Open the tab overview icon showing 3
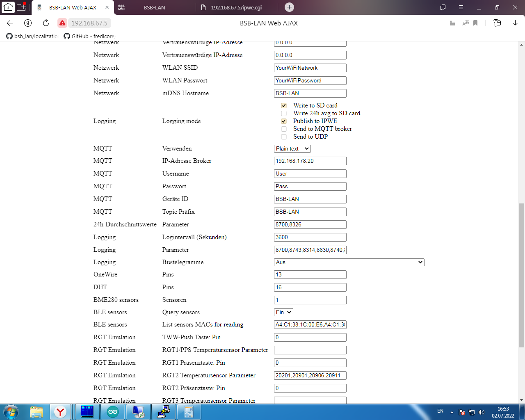Screen dimensions: 525x420 point(8,7)
